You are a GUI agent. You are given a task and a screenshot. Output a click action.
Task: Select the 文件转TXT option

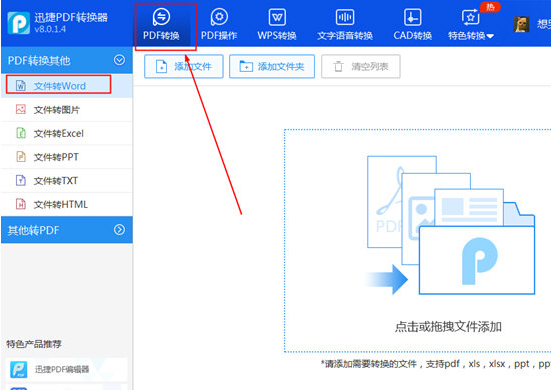(67, 181)
